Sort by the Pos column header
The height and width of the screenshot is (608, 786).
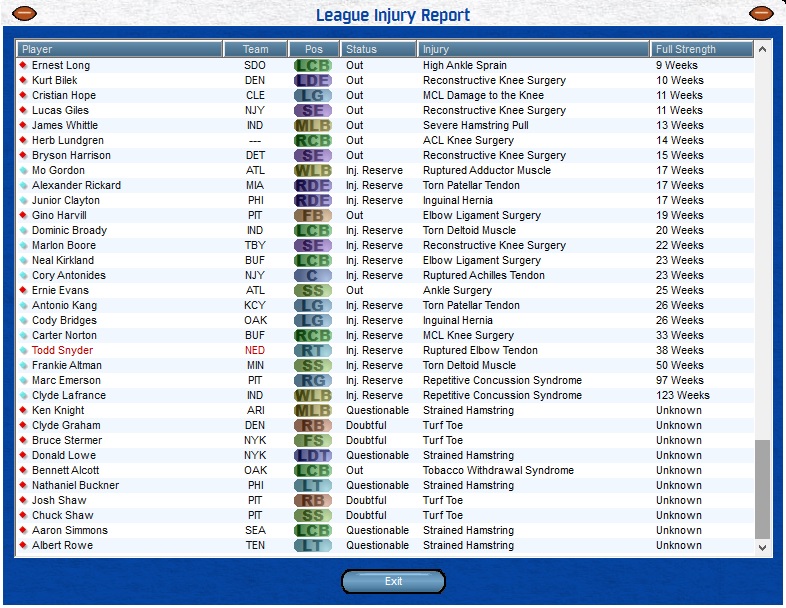coord(314,49)
